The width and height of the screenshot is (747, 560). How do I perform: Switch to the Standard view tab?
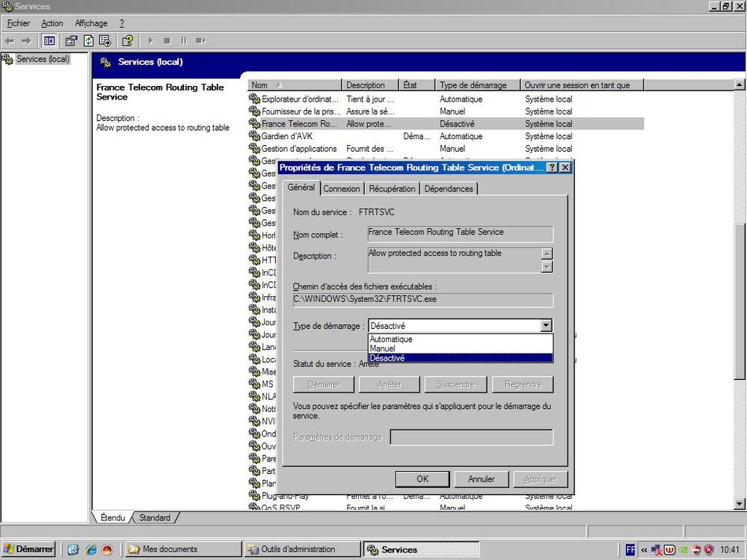pyautogui.click(x=155, y=517)
